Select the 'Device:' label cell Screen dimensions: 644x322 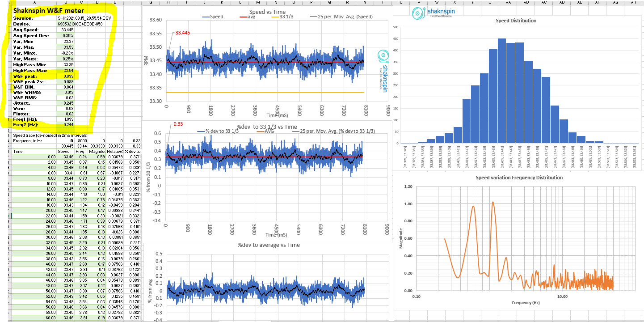(34, 24)
